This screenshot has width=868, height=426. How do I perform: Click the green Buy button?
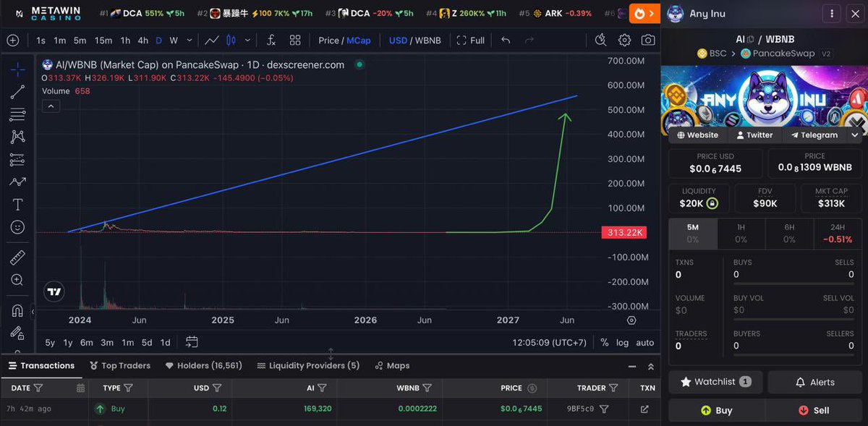point(715,410)
